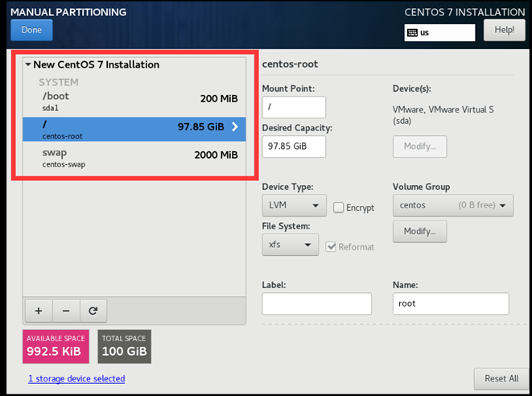Collapse the New CentOS 7 Installation tree
The image size is (532, 396).
tap(28, 64)
